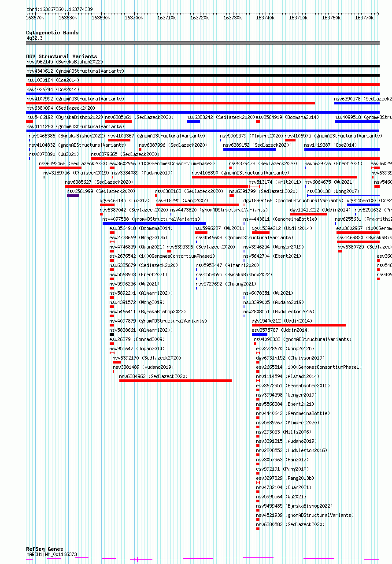Viewport: 392px width, 564px height.
Task: Open esv3575787 (Uddin2014) variant
Action: pyautogui.click(x=281, y=330)
